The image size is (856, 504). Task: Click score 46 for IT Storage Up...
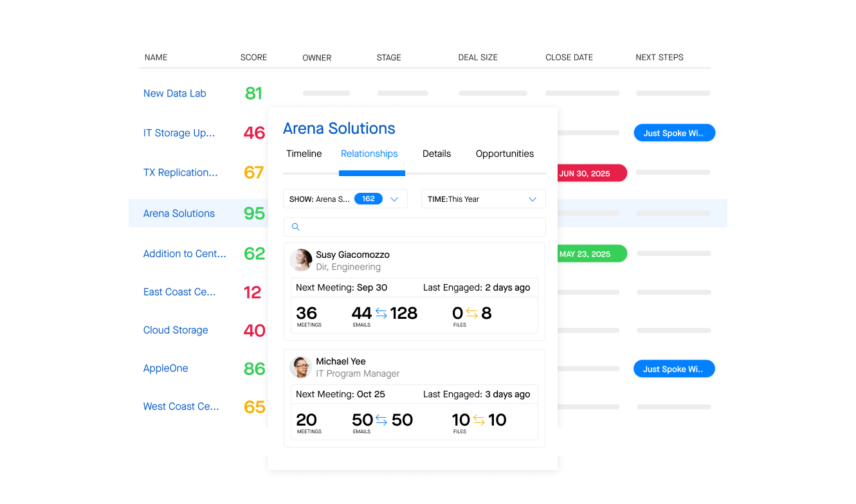[254, 133]
